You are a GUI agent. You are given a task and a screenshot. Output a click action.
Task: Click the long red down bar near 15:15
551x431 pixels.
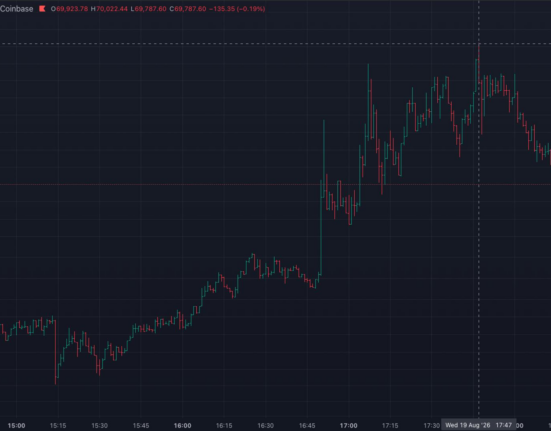56,352
